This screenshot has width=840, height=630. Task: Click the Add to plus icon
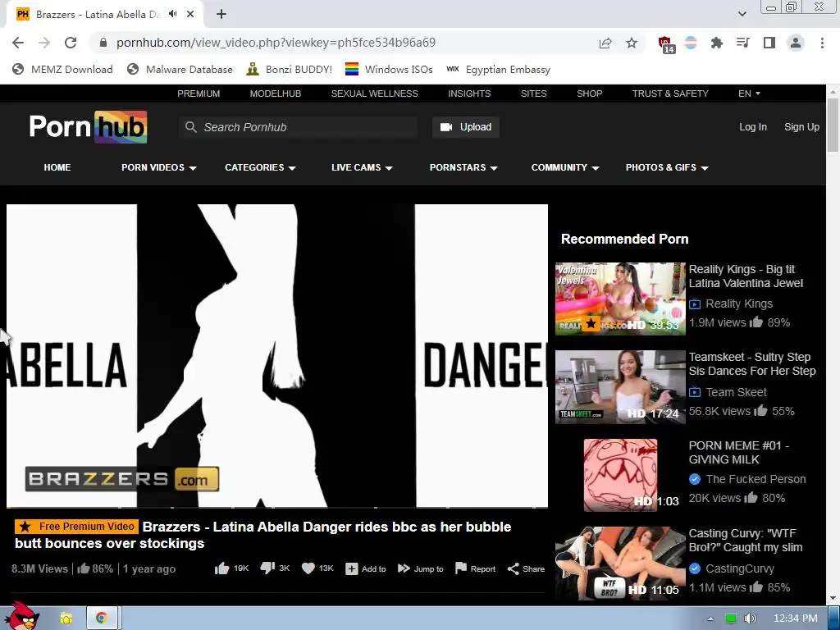pyautogui.click(x=351, y=569)
